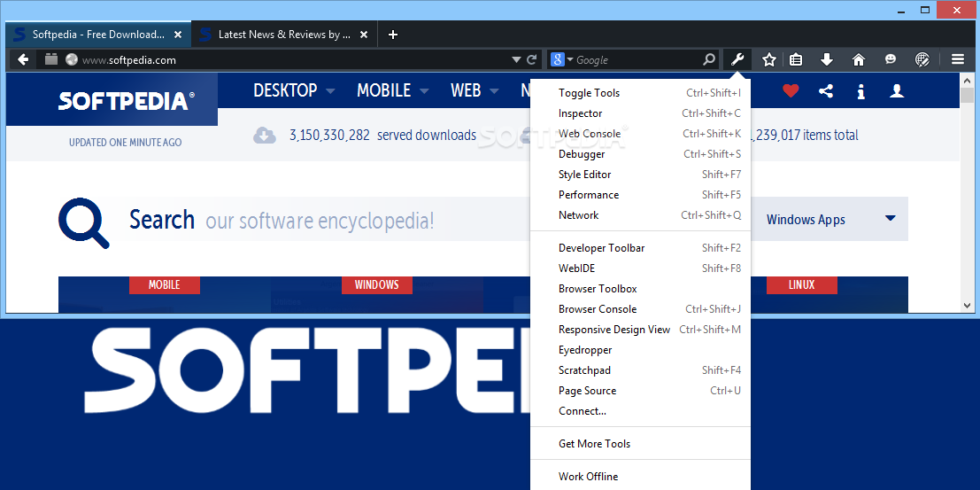Click the MOBILE red category label
The width and height of the screenshot is (980, 490).
165,284
